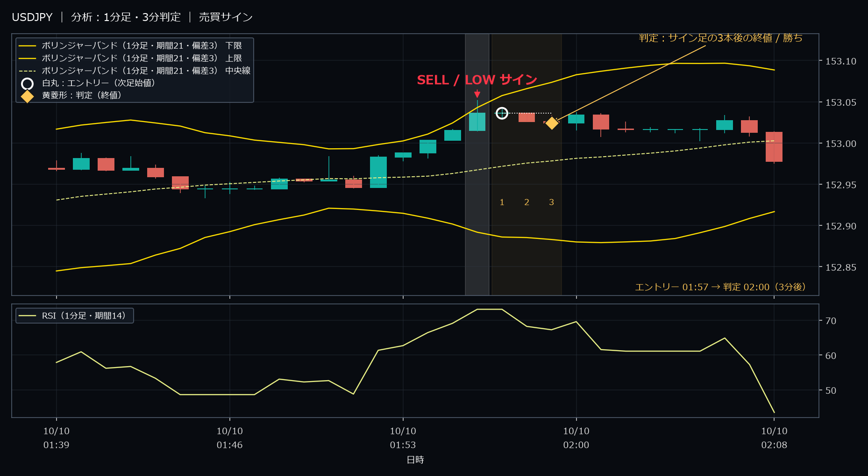Select the 判定：サイン足の3本後の終値 / 勝ち annotation
This screenshot has height=476, width=868.
click(x=721, y=38)
